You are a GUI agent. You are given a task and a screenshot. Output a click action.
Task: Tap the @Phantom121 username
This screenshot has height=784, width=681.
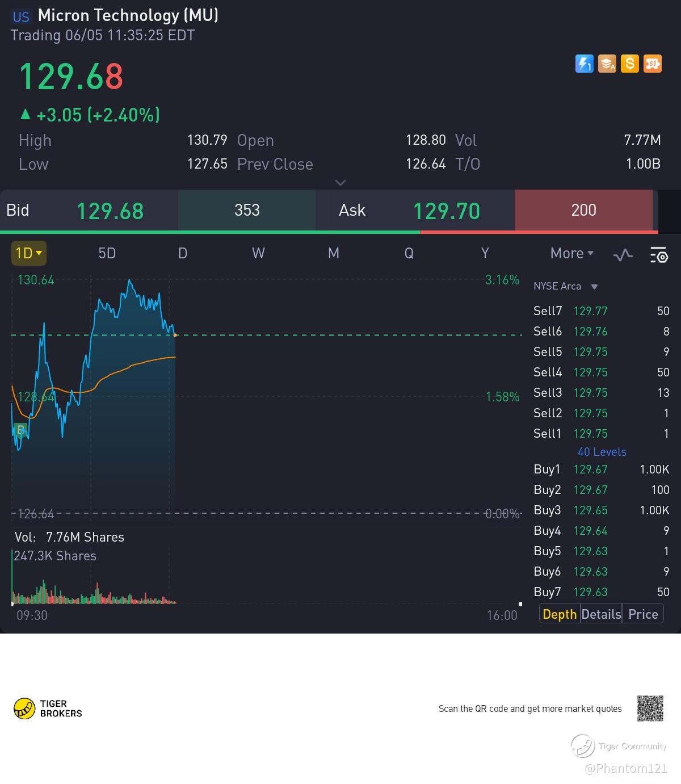(626, 769)
